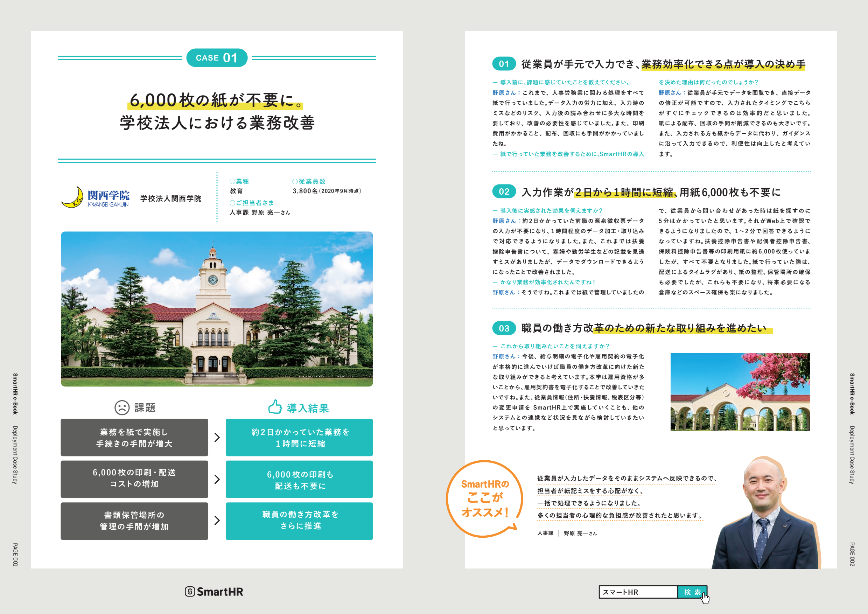Click the 教育 industry value
The height and width of the screenshot is (614, 868).
236,191
